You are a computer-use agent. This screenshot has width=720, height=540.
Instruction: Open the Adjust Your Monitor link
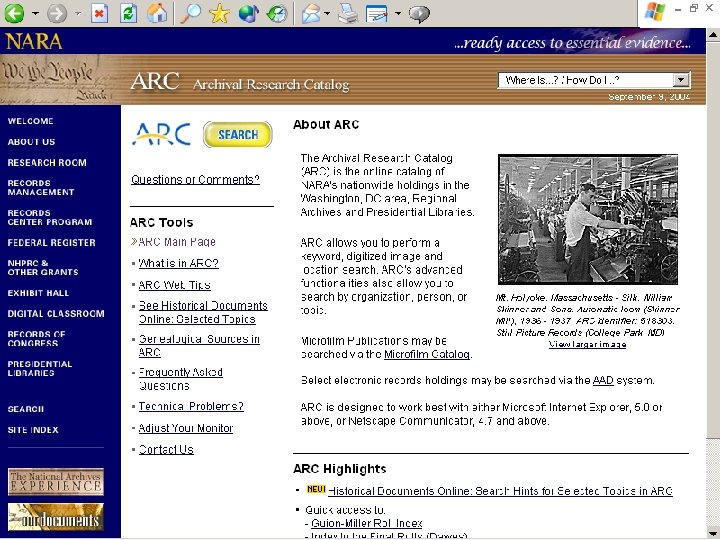186,428
